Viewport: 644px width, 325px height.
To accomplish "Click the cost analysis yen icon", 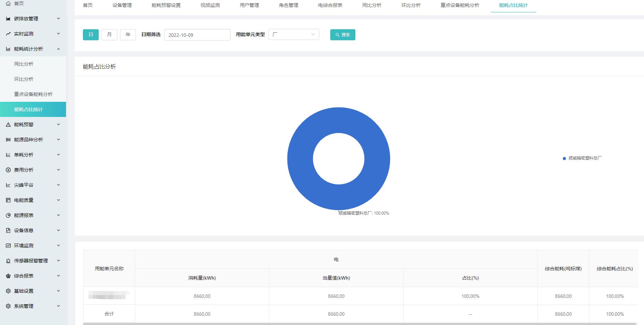I will pyautogui.click(x=8, y=170).
